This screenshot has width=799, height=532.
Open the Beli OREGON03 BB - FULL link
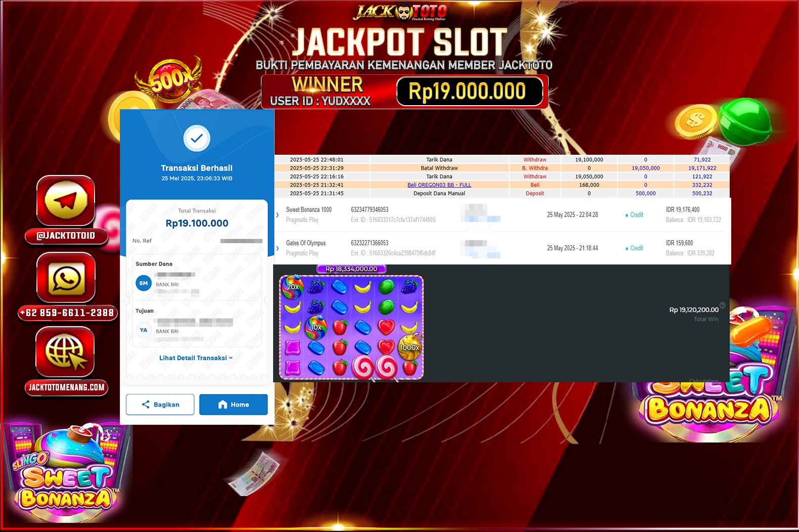pos(439,185)
